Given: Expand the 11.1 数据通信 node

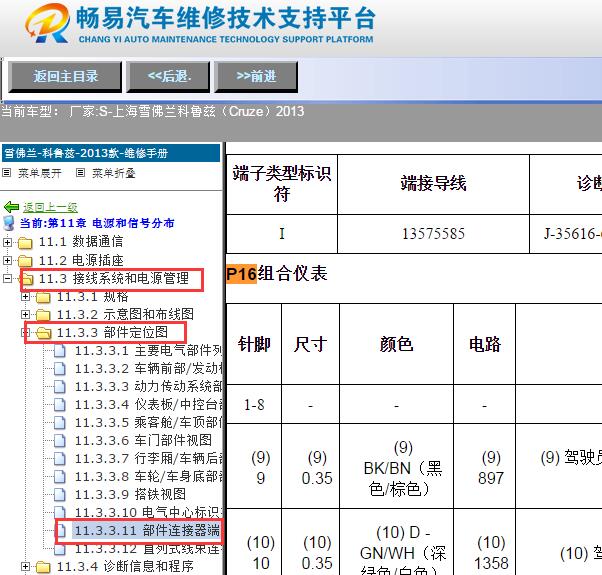Looking at the screenshot, I should pos(7,242).
